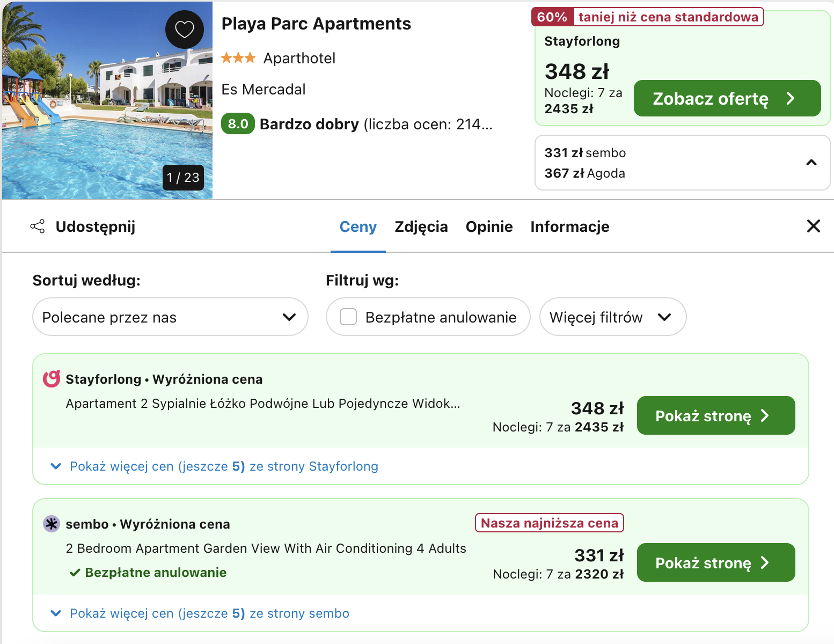Screen dimensions: 834x644
Task: Click the Zobacz ofertę button
Action: pyautogui.click(x=727, y=98)
